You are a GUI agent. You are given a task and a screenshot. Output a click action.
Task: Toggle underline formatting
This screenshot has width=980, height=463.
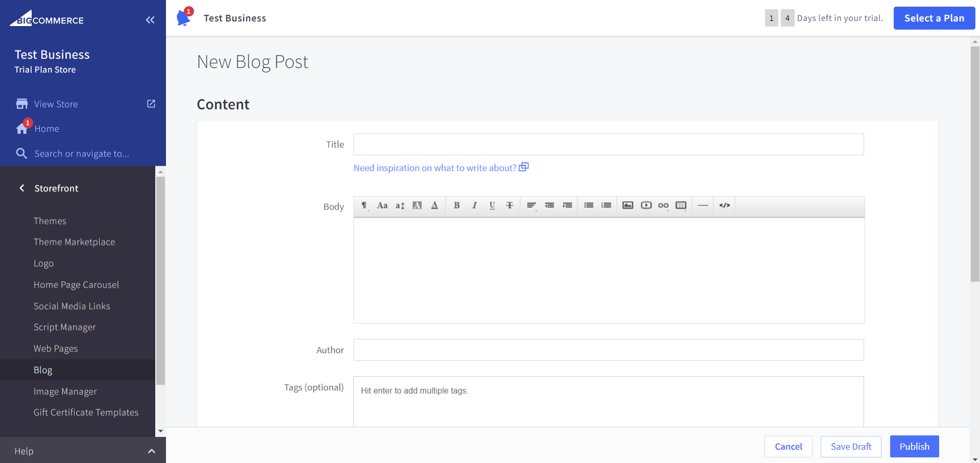pos(492,205)
